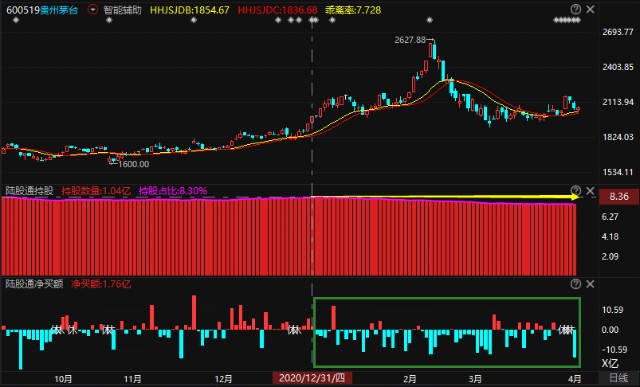Click the 2月 label on the time axis
Screen dimensions: 640x387
[x=410, y=379]
